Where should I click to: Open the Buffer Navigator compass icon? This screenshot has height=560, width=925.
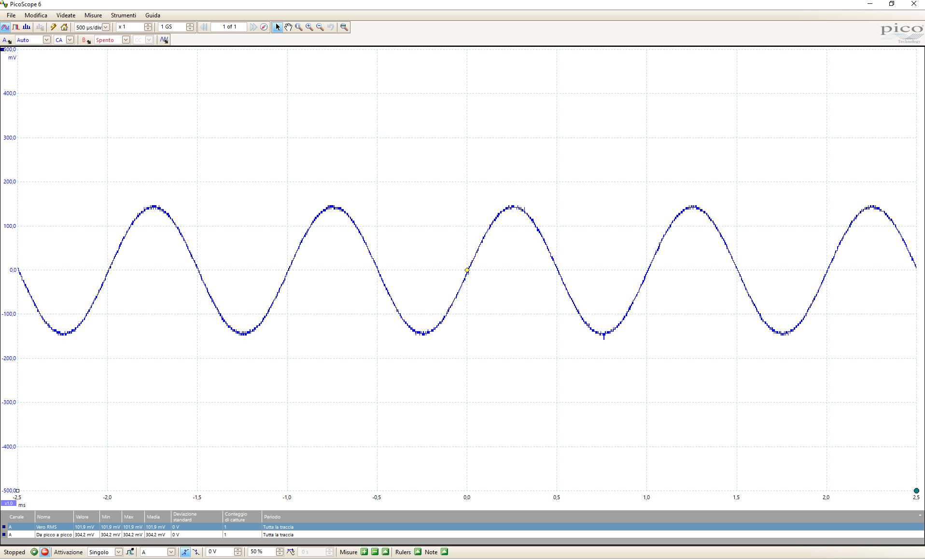coord(264,27)
